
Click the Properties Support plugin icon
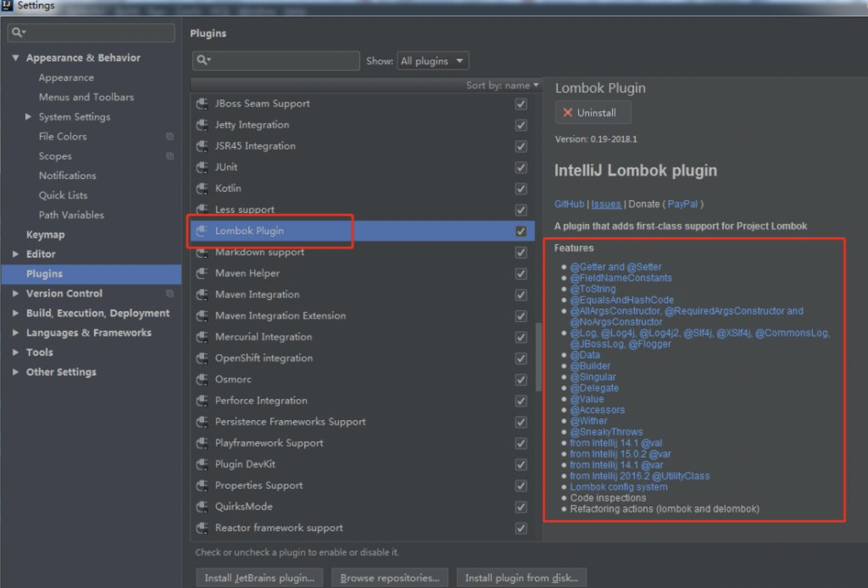(202, 485)
